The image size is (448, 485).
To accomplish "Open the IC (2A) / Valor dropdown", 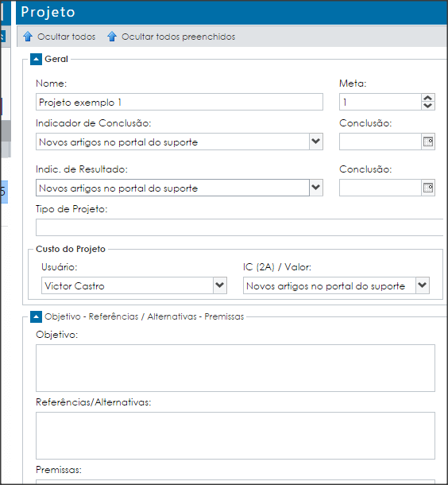I will (423, 285).
